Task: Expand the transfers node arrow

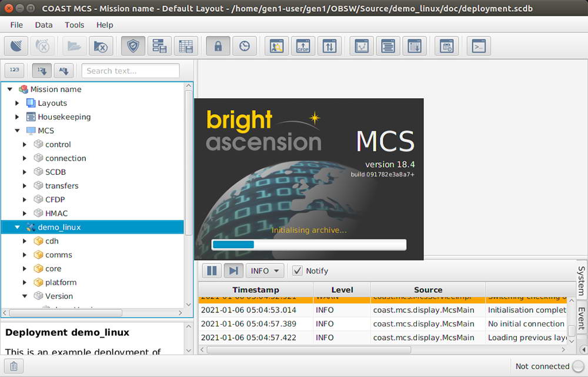Action: point(24,186)
